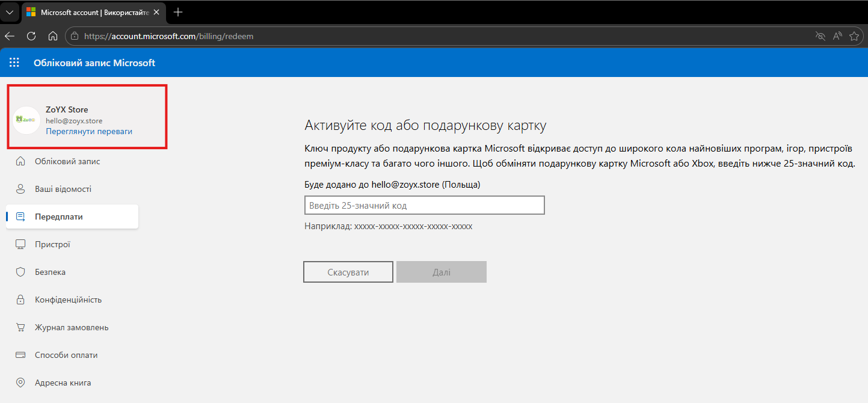Click the Далі button
868x403 pixels.
pos(442,272)
